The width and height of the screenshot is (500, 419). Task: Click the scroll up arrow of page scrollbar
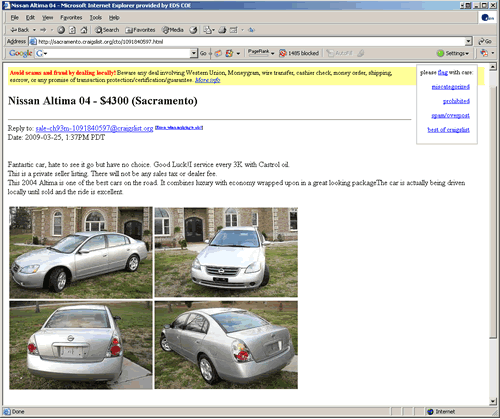pyautogui.click(x=493, y=67)
